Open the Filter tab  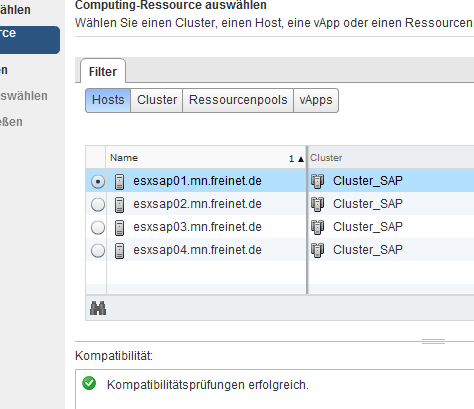[103, 71]
